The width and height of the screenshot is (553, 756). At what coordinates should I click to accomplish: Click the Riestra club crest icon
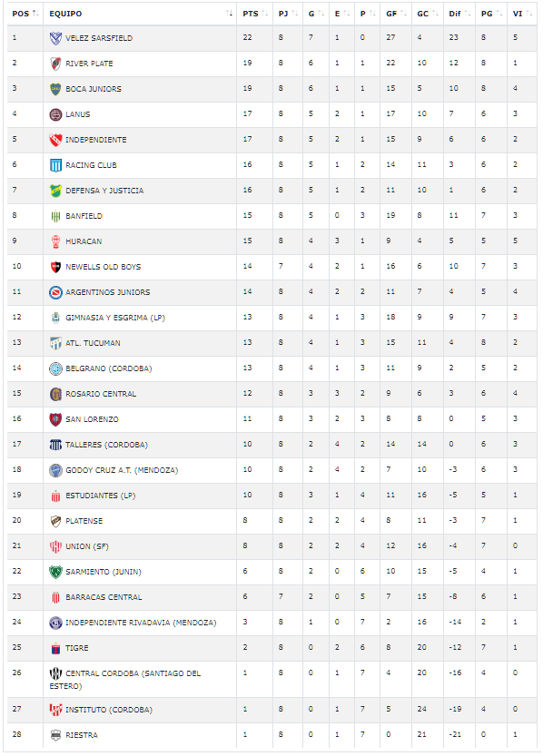click(55, 735)
